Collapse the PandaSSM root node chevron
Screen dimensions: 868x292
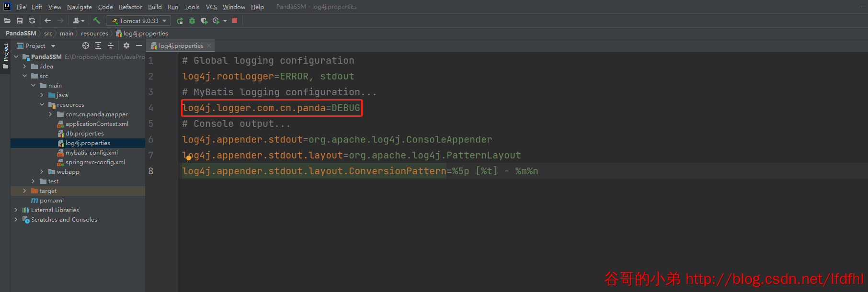pyautogui.click(x=16, y=56)
